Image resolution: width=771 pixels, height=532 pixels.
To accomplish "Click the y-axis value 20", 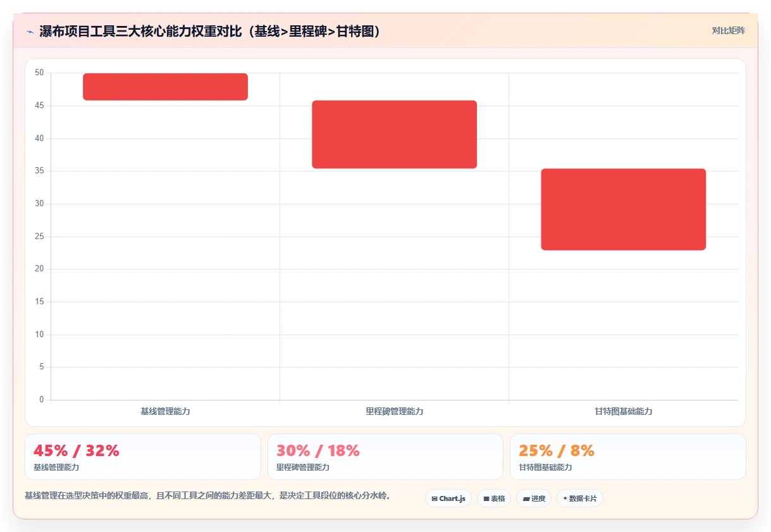I will pyautogui.click(x=39, y=269).
